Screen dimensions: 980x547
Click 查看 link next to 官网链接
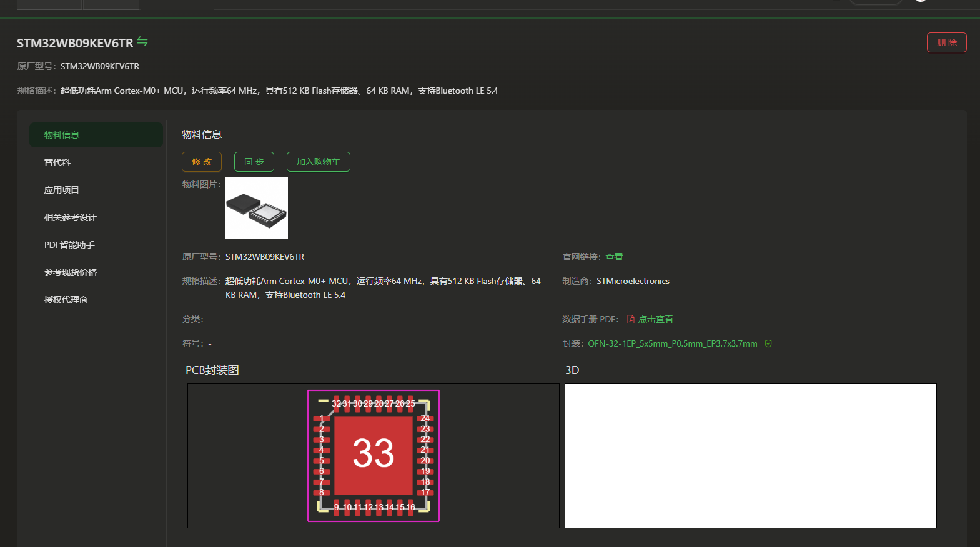614,257
